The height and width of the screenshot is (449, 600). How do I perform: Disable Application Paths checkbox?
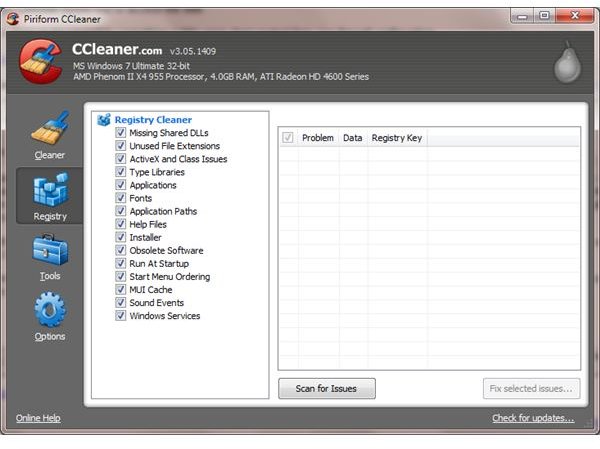121,211
